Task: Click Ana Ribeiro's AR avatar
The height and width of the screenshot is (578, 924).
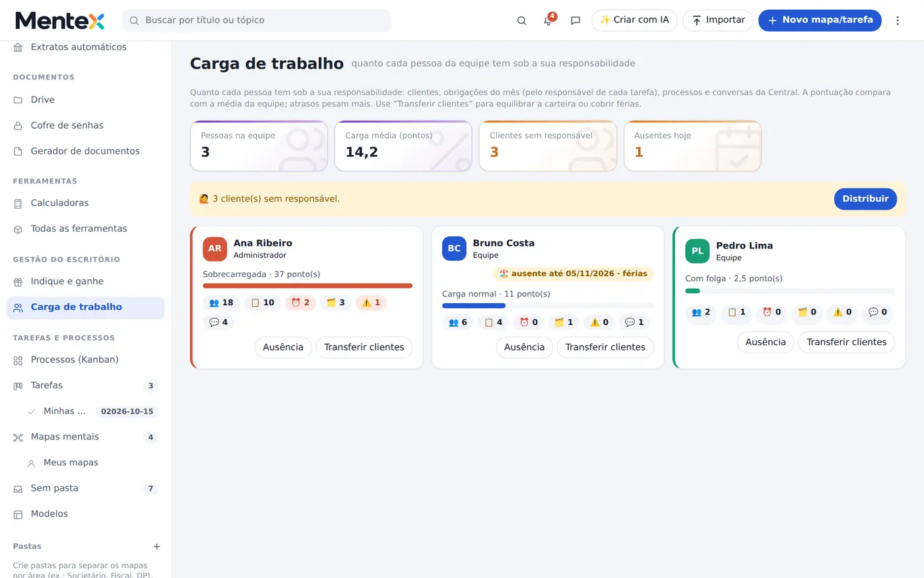Action: point(214,249)
